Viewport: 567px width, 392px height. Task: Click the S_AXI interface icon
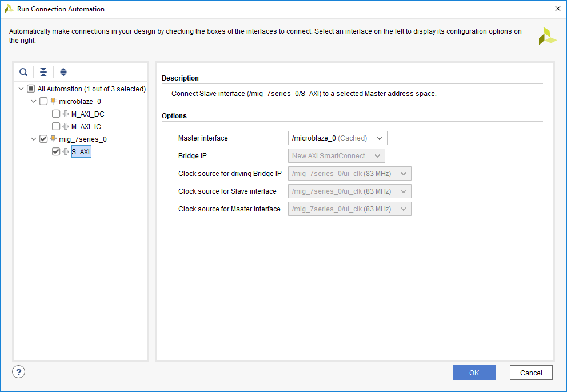click(66, 151)
